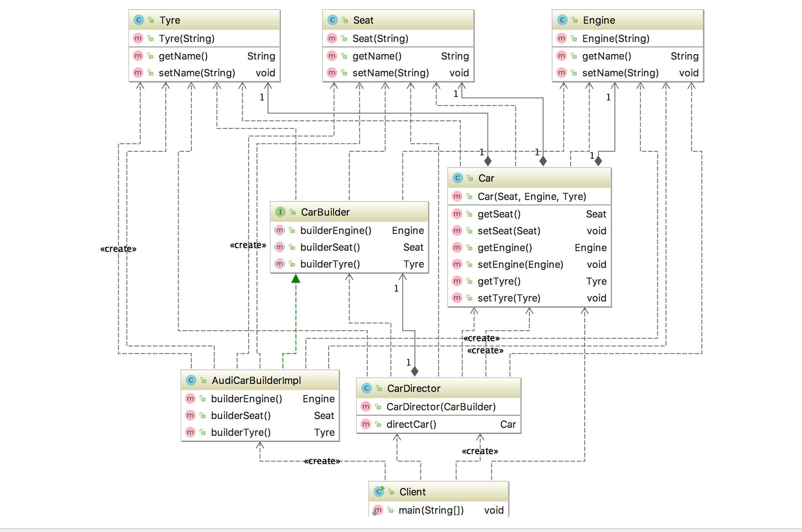Click method icon of setTyre(Tyre)
Screen dimensions: 802x532
(457, 298)
